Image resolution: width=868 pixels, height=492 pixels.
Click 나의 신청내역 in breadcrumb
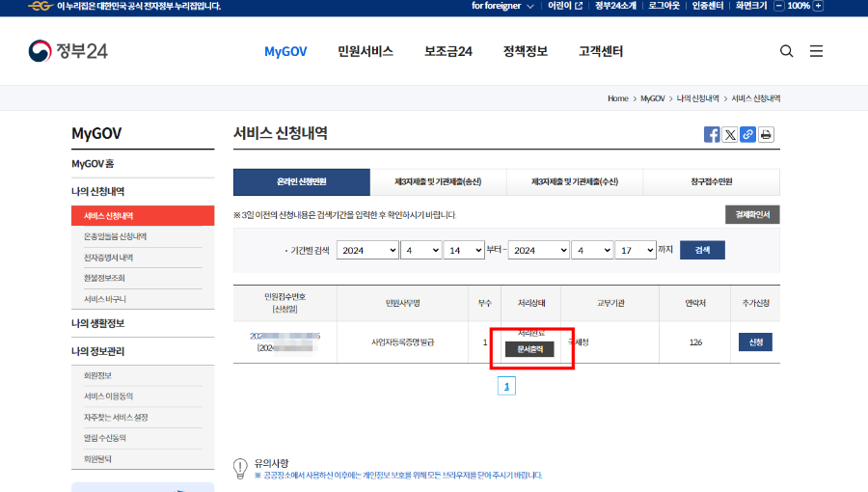697,98
